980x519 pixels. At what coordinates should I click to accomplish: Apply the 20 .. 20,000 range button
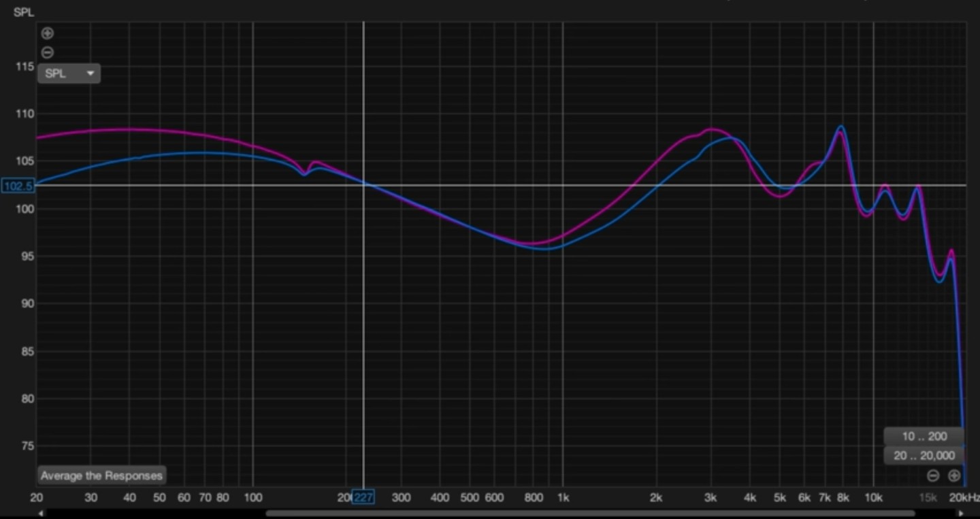click(924, 455)
